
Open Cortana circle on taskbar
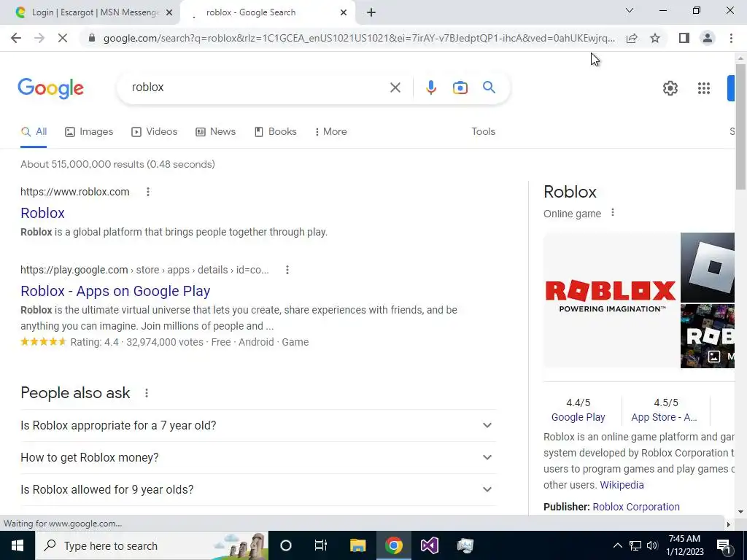(x=286, y=545)
